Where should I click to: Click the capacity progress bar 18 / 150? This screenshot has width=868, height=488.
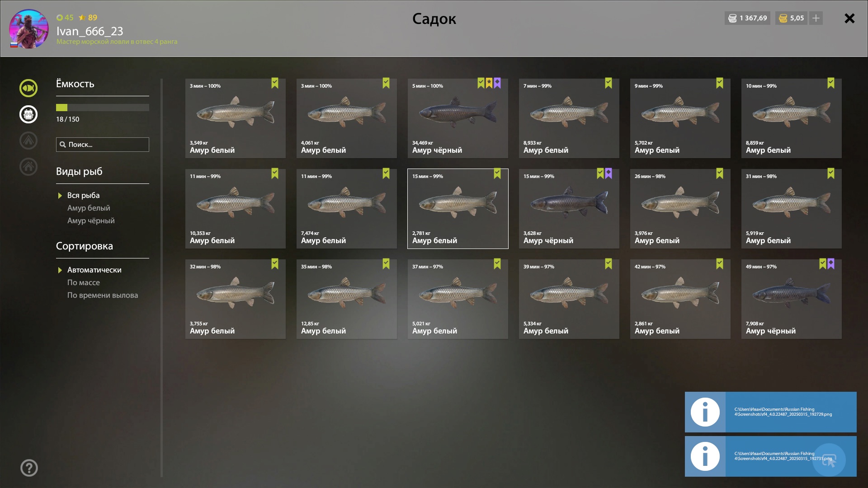tap(103, 108)
